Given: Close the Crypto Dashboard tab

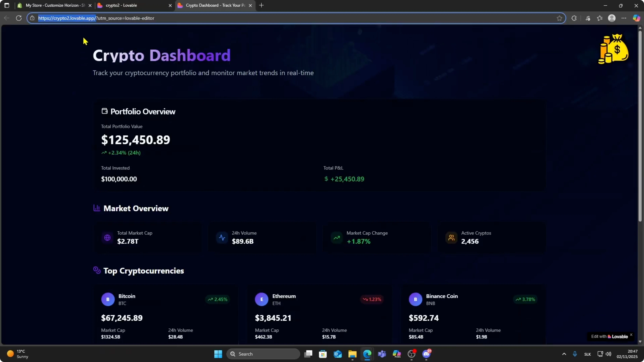Looking at the screenshot, I should [x=250, y=5].
